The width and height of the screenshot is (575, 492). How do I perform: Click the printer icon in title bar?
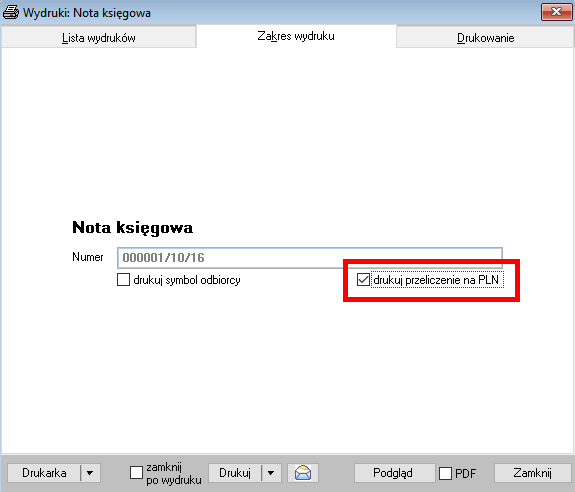[11, 12]
